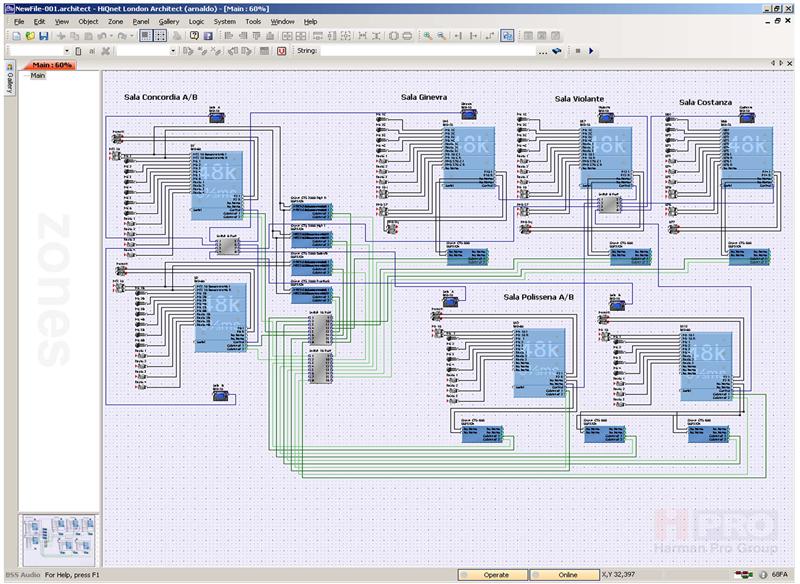The height and width of the screenshot is (584, 800).
Task: Open the Object menu
Action: click(x=88, y=21)
